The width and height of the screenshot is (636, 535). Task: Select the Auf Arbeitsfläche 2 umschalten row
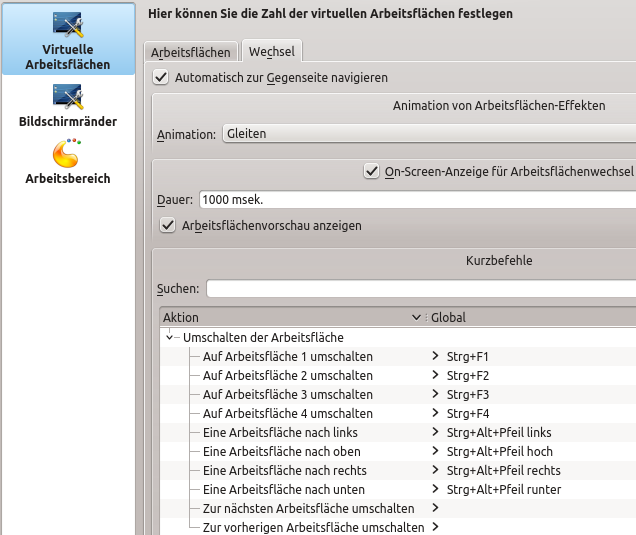point(288,375)
